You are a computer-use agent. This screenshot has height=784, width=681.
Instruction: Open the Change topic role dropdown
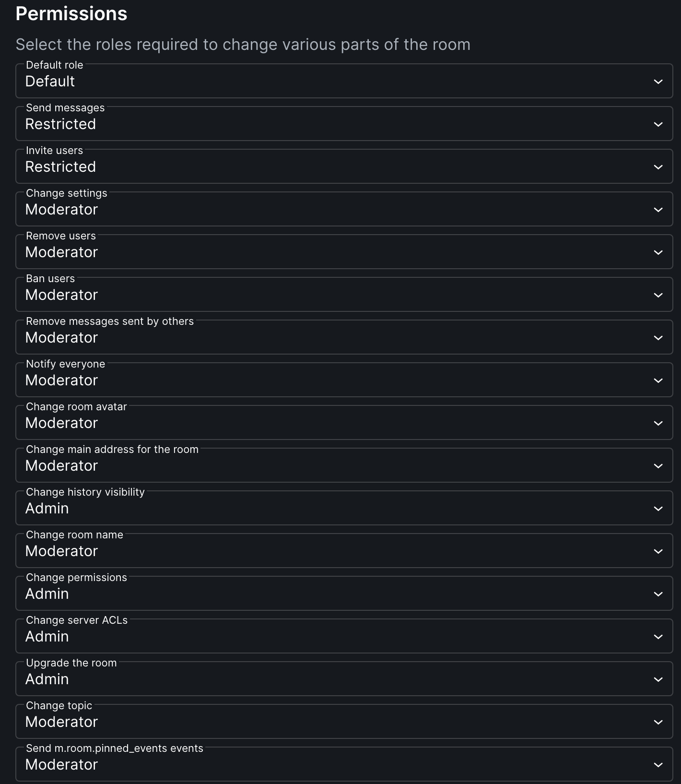[x=344, y=722]
